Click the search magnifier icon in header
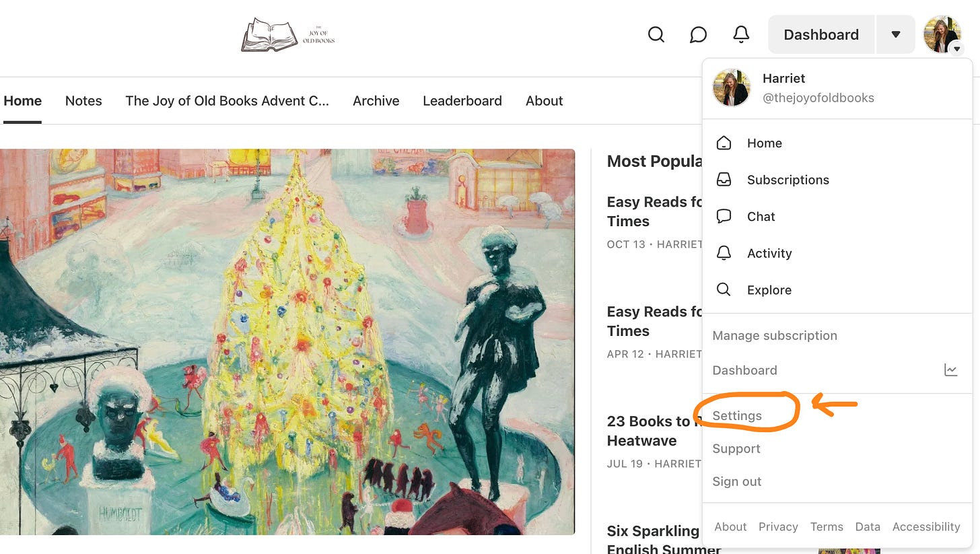 pyautogui.click(x=656, y=34)
